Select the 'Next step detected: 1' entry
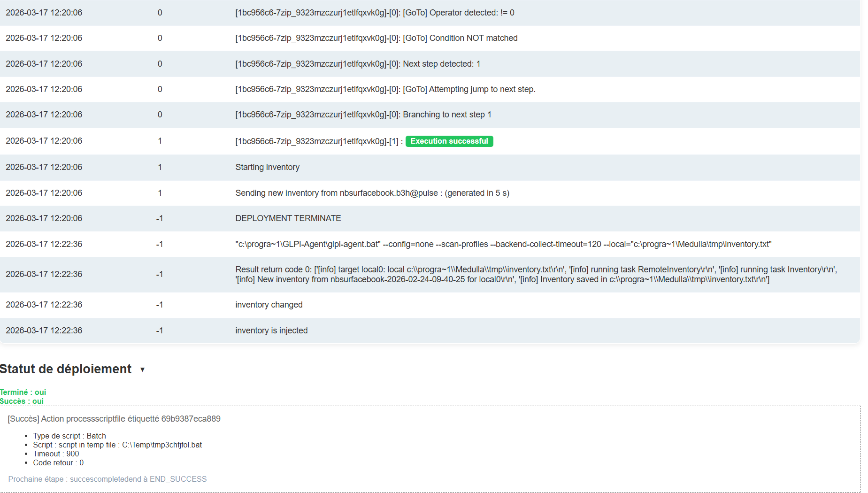The image size is (868, 493). tap(357, 64)
